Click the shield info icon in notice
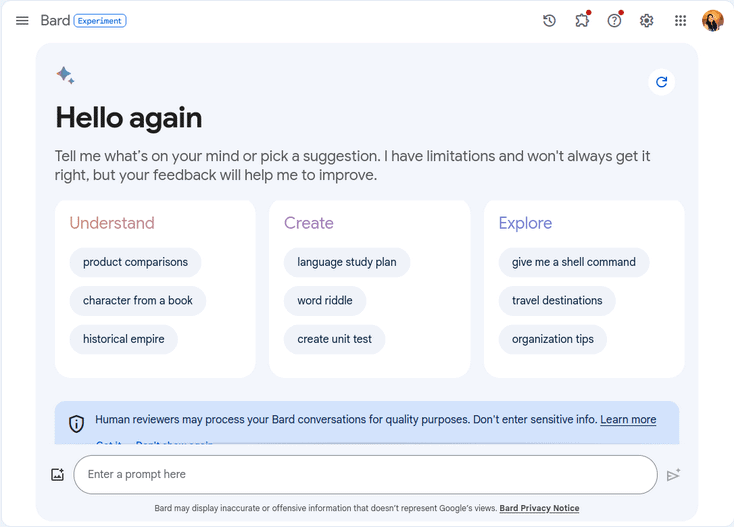Viewport: 734px width, 527px height. coord(76,424)
